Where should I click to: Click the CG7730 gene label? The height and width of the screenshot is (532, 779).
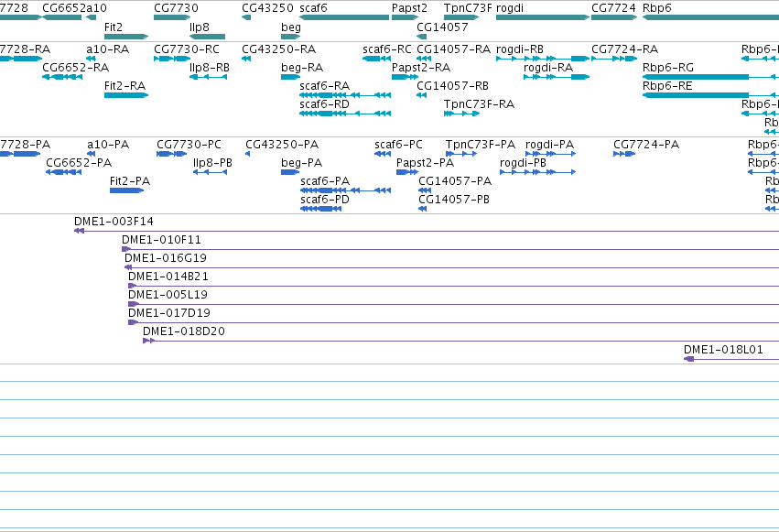[176, 8]
